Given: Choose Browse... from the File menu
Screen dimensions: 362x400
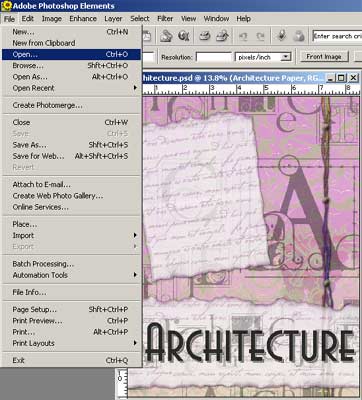Looking at the screenshot, I should tap(71, 66).
